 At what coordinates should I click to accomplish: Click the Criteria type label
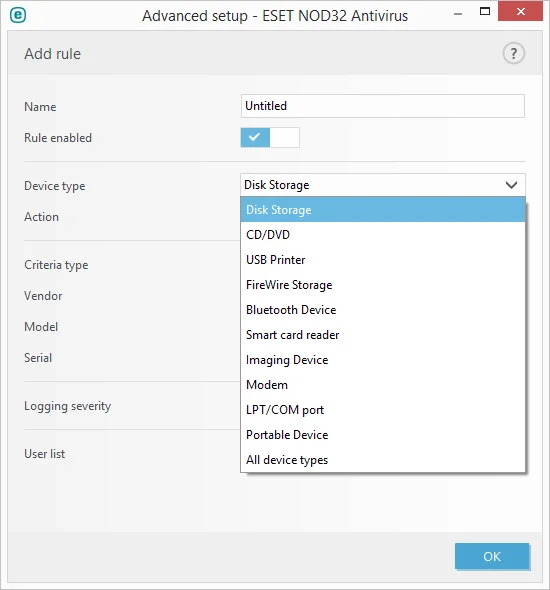pos(56,265)
